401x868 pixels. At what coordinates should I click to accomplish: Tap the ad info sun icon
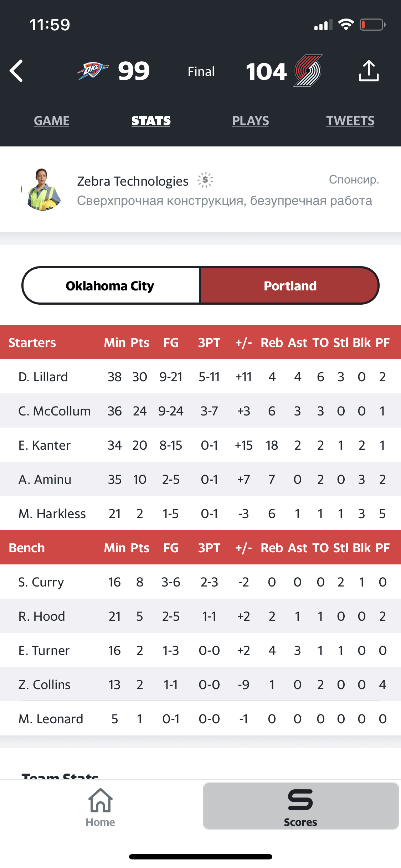(x=205, y=180)
